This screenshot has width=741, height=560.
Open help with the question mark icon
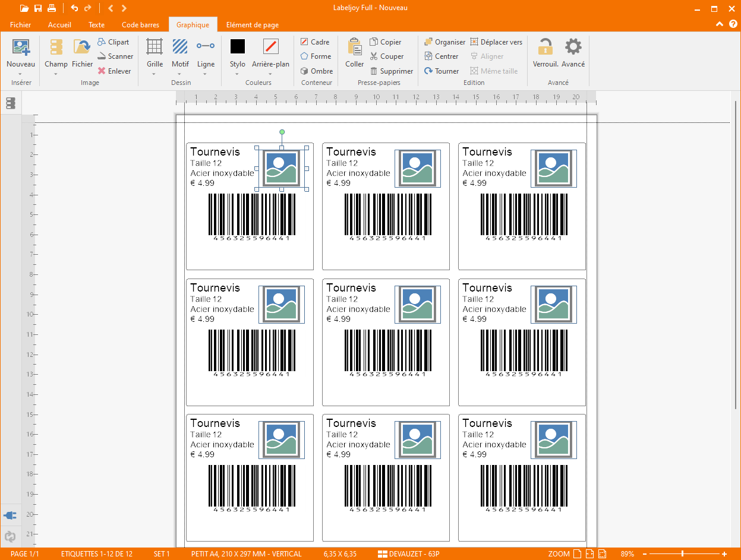[733, 24]
